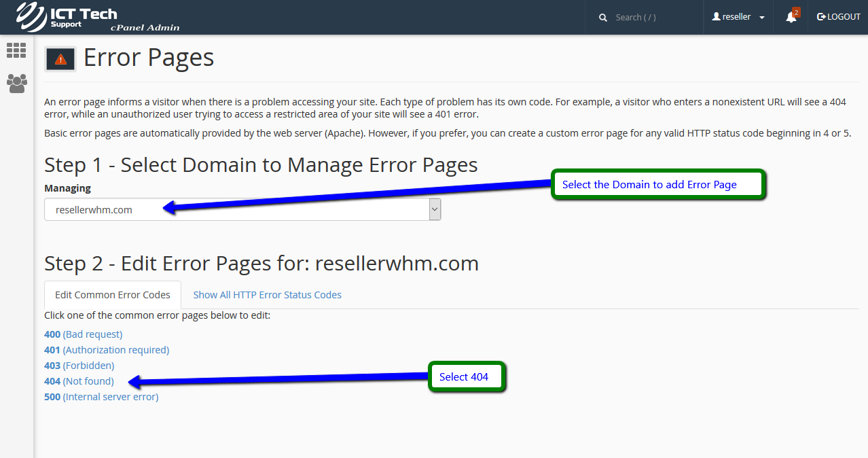The image size is (868, 458).
Task: Open the notifications bell icon
Action: 791,17
